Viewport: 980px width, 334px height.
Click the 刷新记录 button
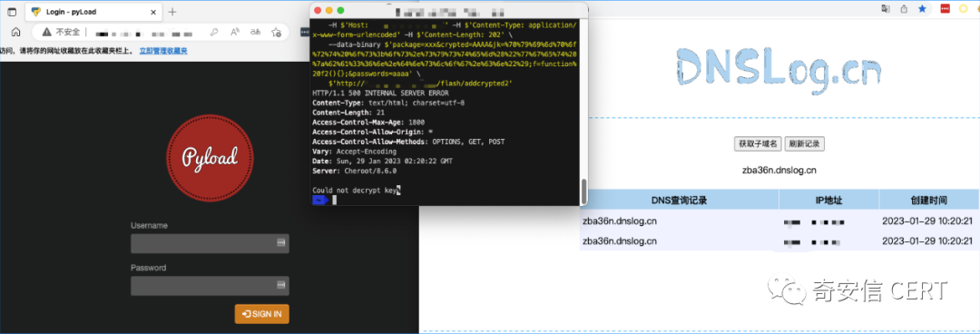804,144
